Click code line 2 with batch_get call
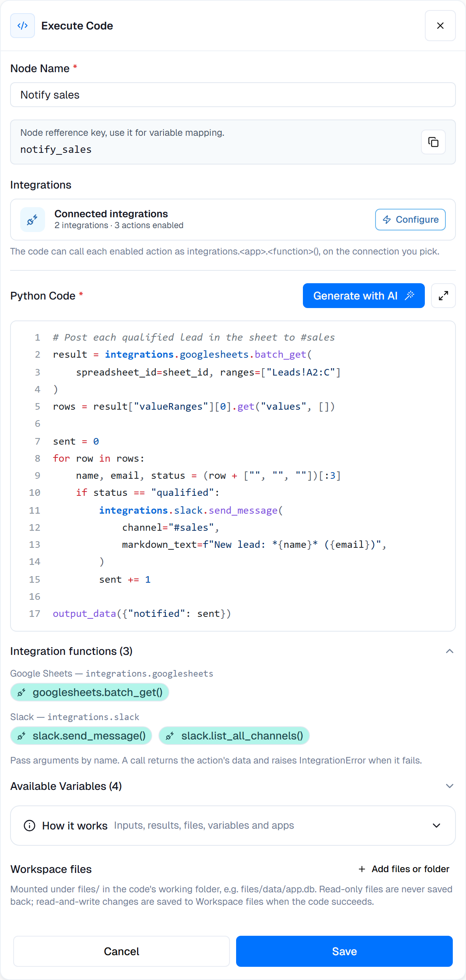Screen dimensions: 466x980 (x=183, y=354)
